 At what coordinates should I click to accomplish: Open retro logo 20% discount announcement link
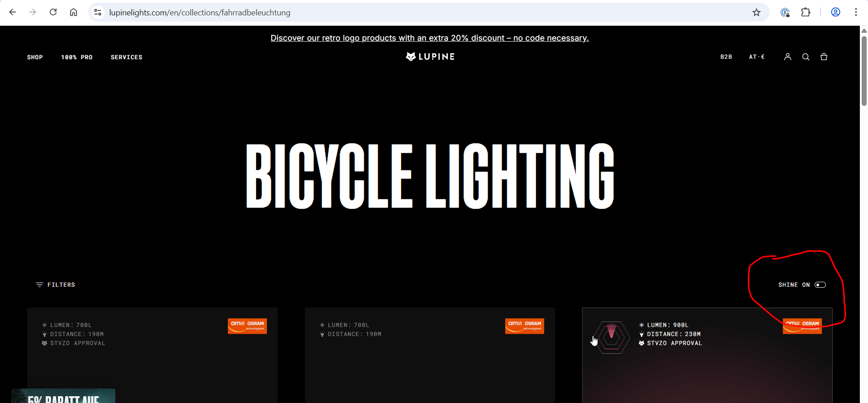tap(430, 38)
